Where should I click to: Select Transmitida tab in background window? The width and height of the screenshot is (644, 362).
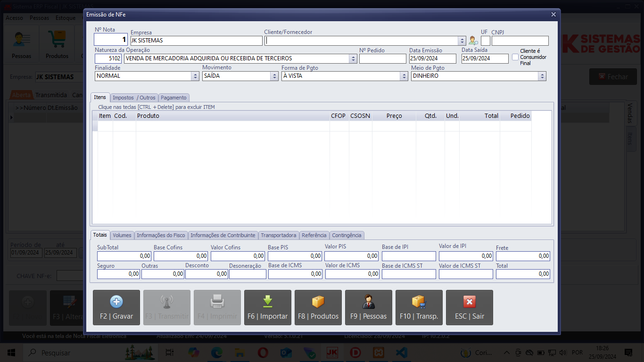tap(51, 95)
